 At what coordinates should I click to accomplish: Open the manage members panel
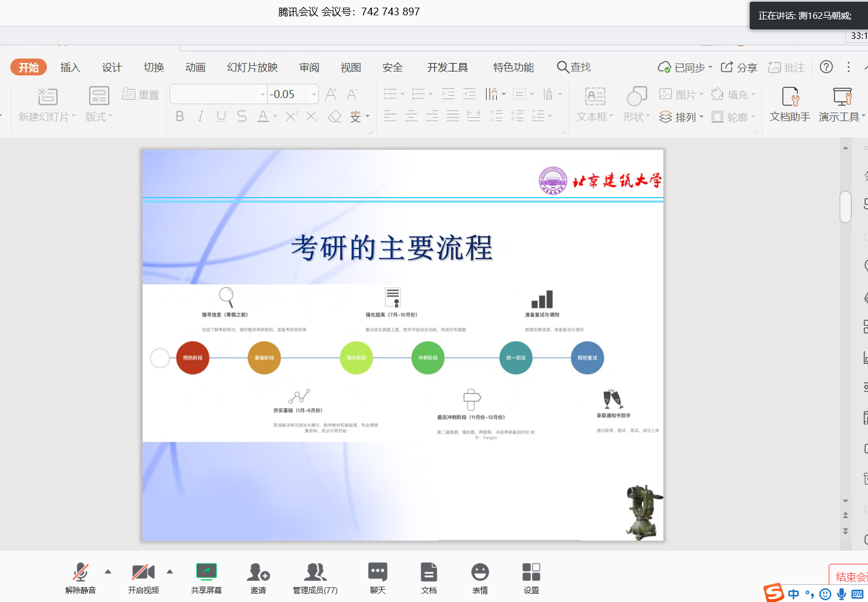pos(315,577)
